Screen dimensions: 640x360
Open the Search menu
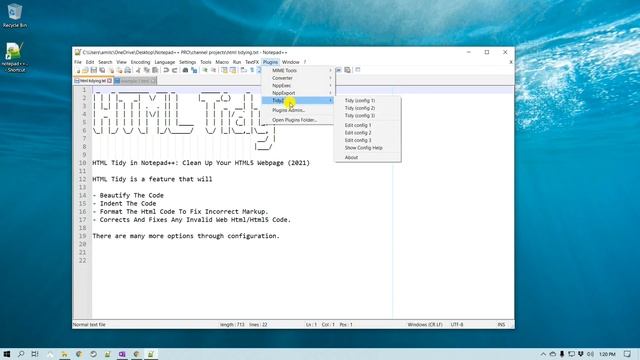click(x=105, y=62)
